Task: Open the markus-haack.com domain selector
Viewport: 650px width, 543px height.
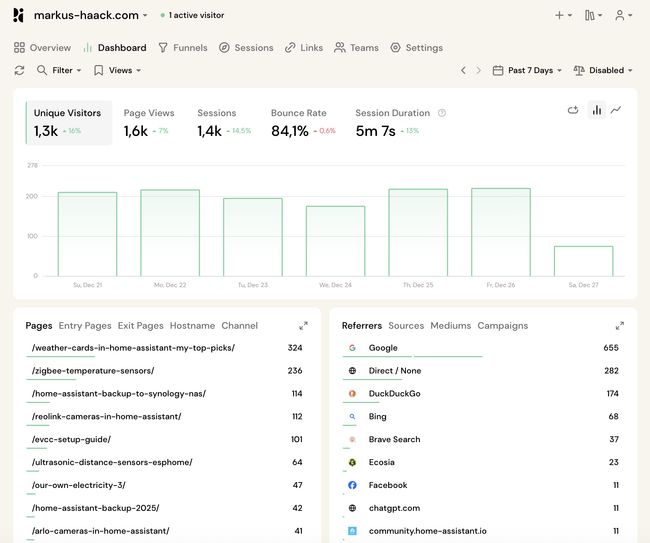Action: [x=90, y=15]
